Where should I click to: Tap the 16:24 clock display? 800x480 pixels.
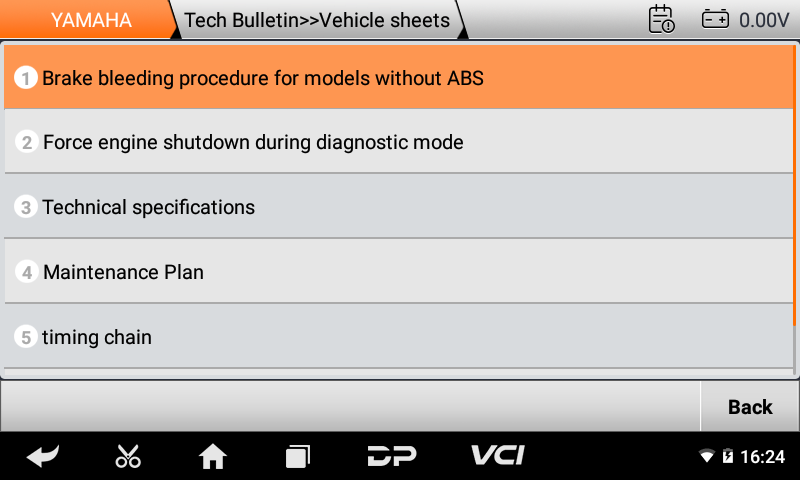[762, 456]
